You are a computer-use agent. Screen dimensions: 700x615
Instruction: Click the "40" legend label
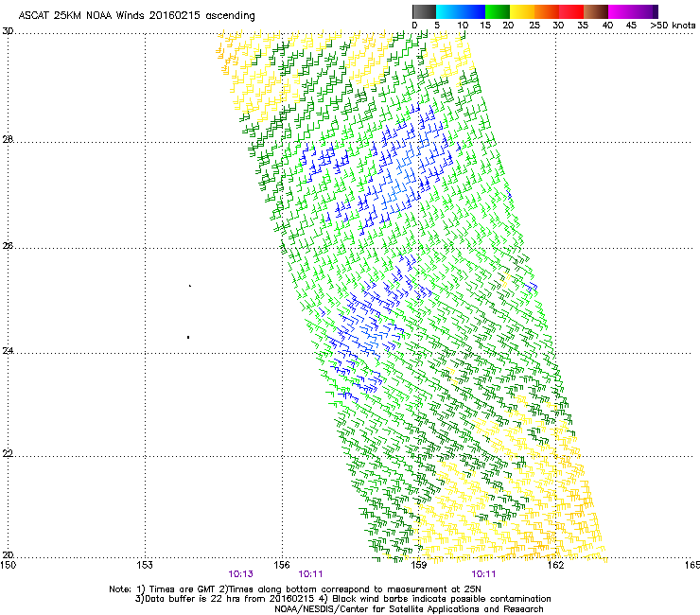point(607,26)
